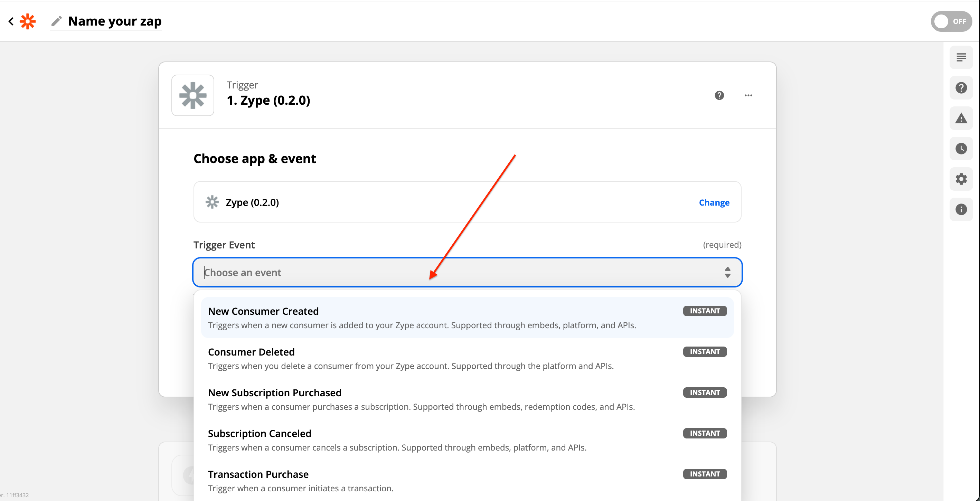Click the large Zype app icon in trigger header
Image resolution: width=980 pixels, height=501 pixels.
[193, 95]
